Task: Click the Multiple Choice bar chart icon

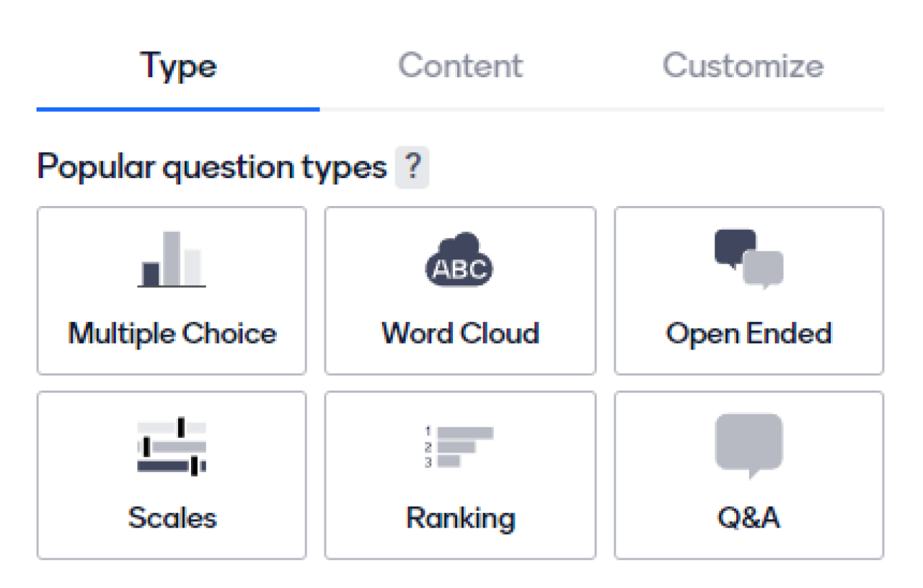Action: 172,259
